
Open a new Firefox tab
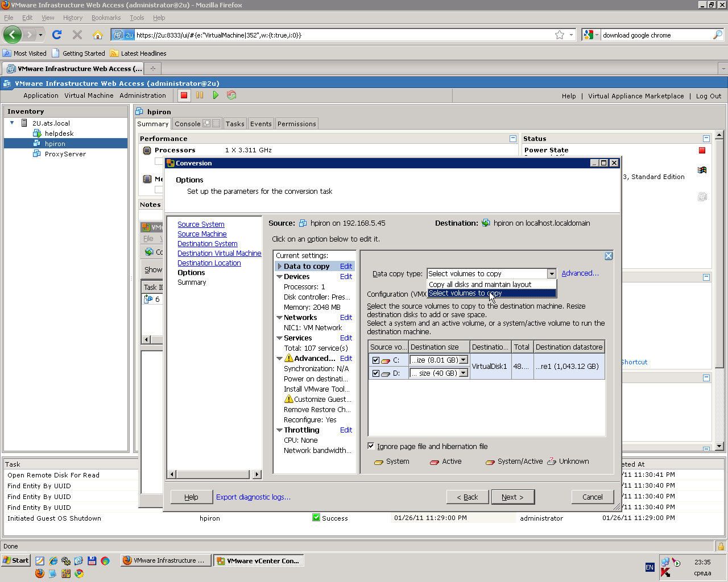pyautogui.click(x=152, y=69)
